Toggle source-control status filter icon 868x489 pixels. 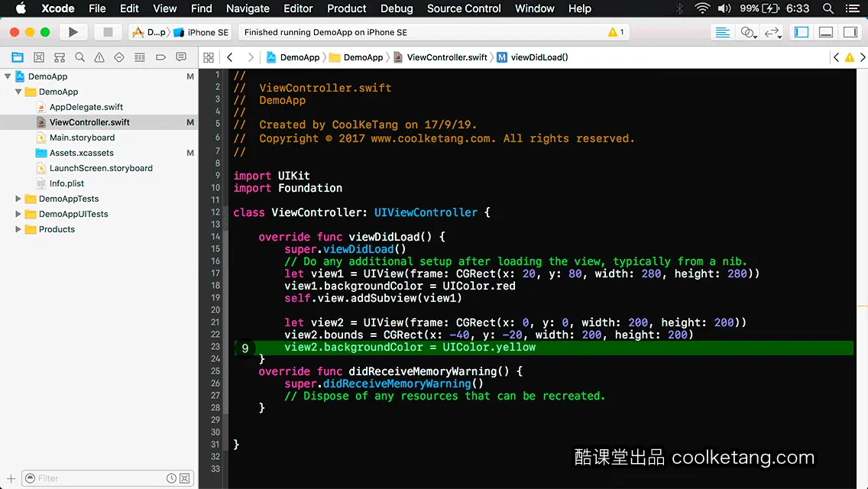pyautogui.click(x=185, y=478)
